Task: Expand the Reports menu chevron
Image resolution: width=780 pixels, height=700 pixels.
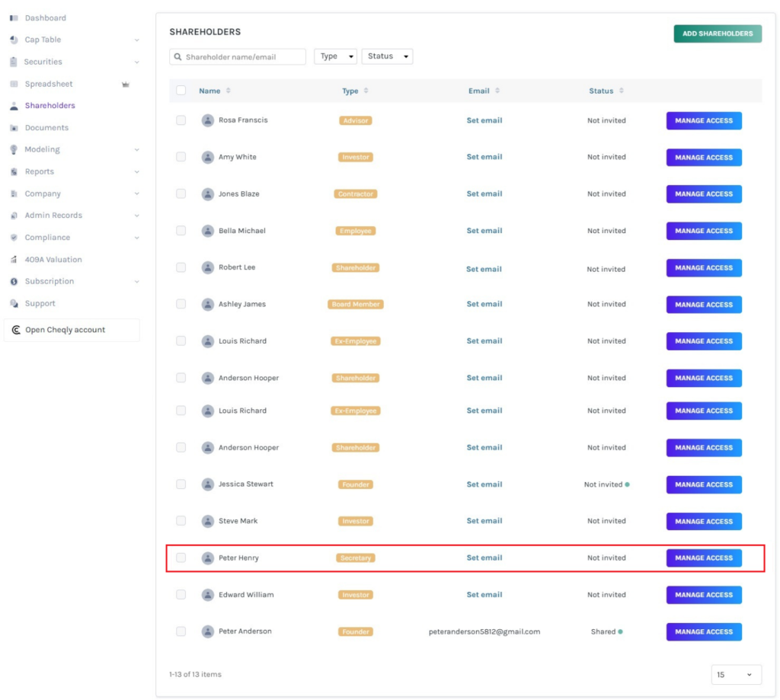Action: pos(137,172)
